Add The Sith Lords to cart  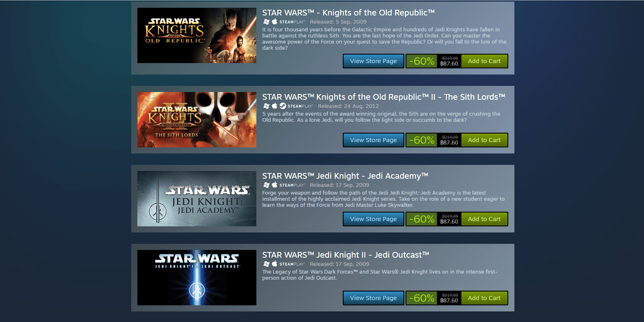point(484,140)
